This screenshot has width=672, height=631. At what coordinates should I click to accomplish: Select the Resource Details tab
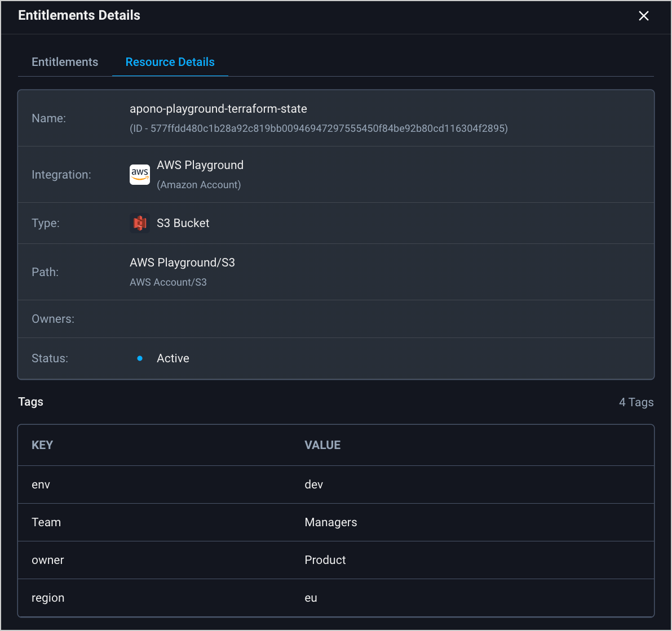170,62
